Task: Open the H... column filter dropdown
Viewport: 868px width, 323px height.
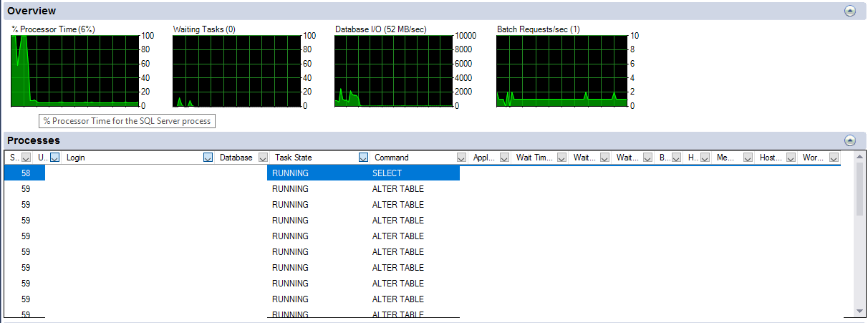Action: point(705,158)
